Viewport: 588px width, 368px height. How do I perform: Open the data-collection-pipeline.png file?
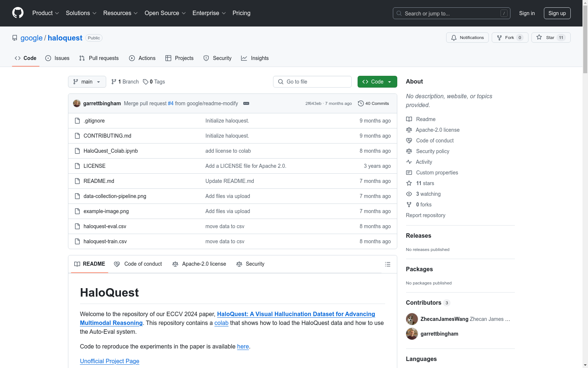(115, 196)
